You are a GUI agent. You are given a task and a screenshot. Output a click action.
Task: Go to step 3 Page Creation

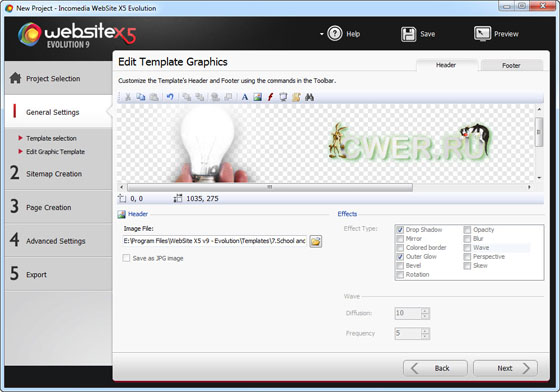[x=58, y=207]
